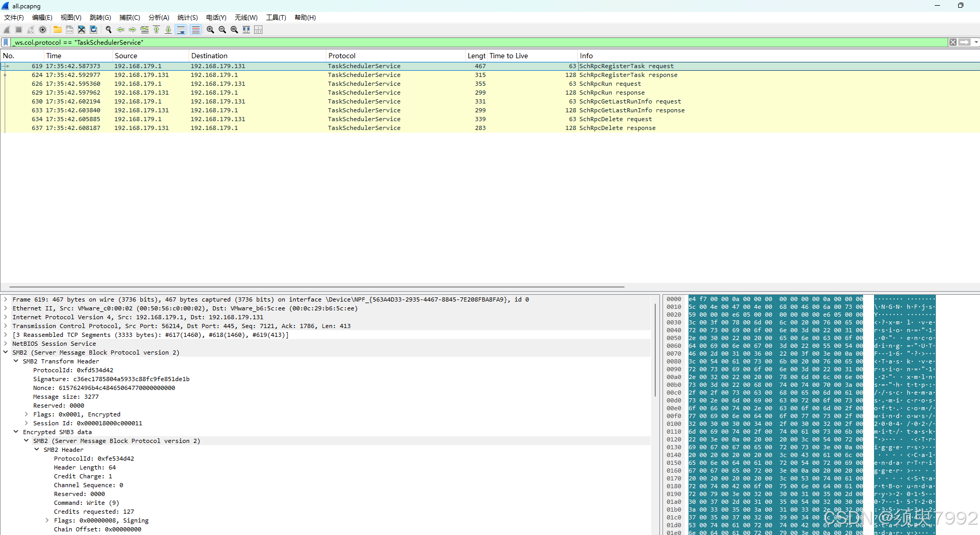Image resolution: width=980 pixels, height=535 pixels.
Task: Open the 工具(T) menu
Action: tap(276, 18)
